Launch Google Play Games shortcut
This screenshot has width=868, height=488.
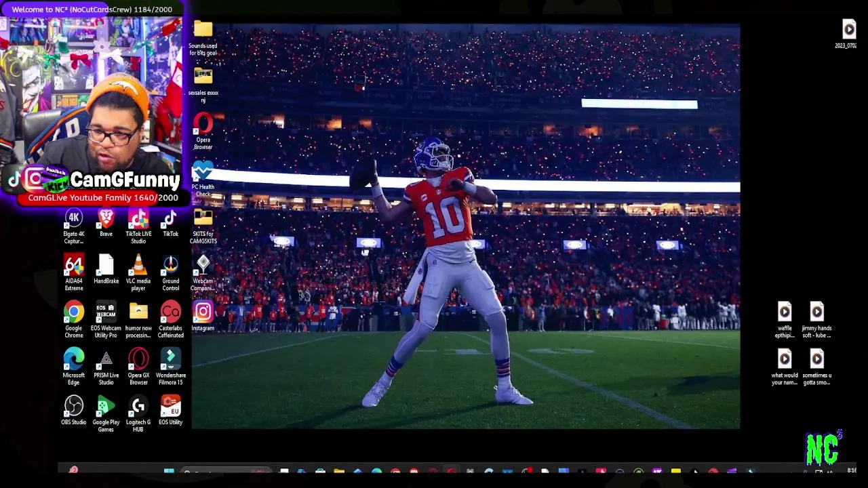tap(106, 415)
